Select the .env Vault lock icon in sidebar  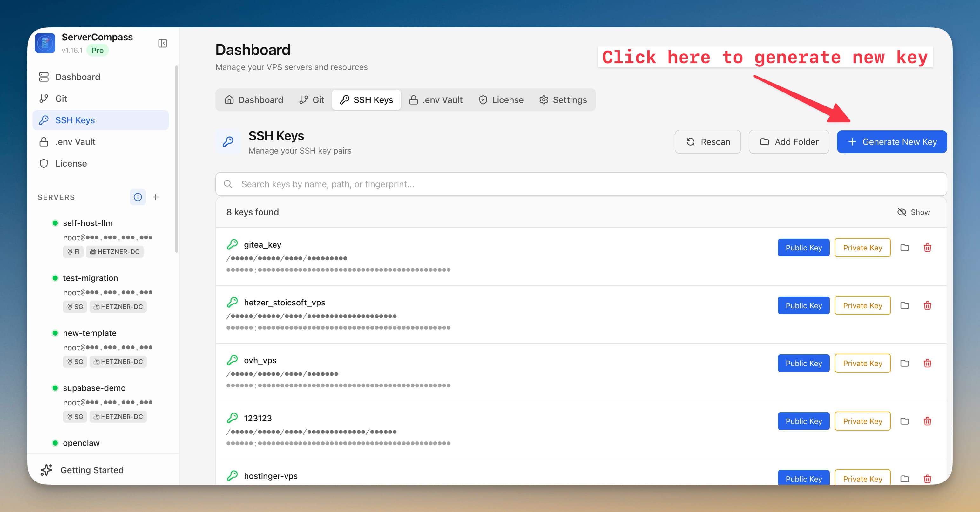coord(44,142)
